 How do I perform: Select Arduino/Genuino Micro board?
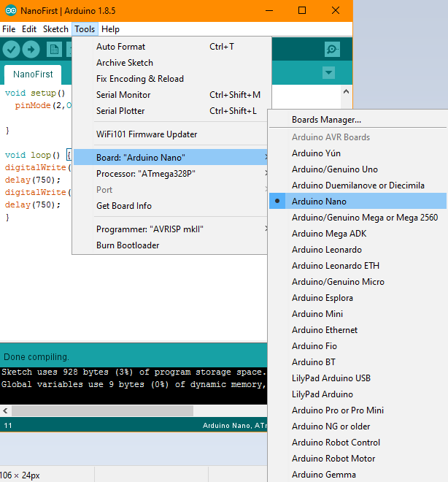click(x=358, y=282)
